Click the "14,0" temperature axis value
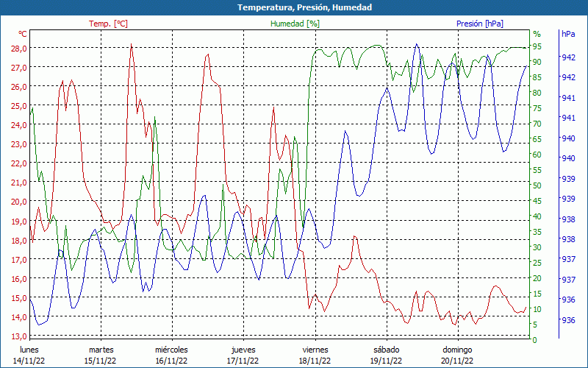 pyautogui.click(x=19, y=317)
